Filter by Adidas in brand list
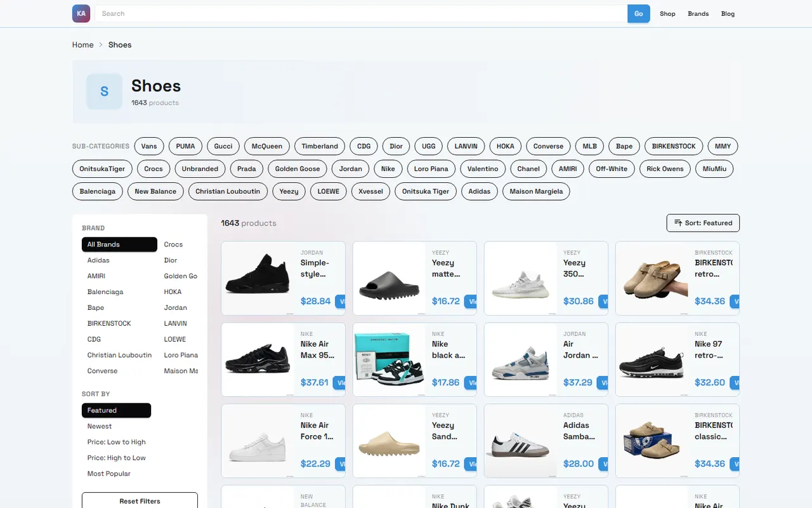The height and width of the screenshot is (508, 812). (x=98, y=260)
